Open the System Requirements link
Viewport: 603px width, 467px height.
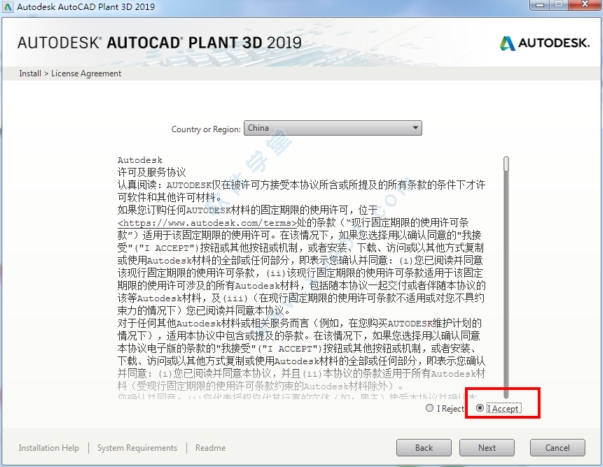coord(137,448)
